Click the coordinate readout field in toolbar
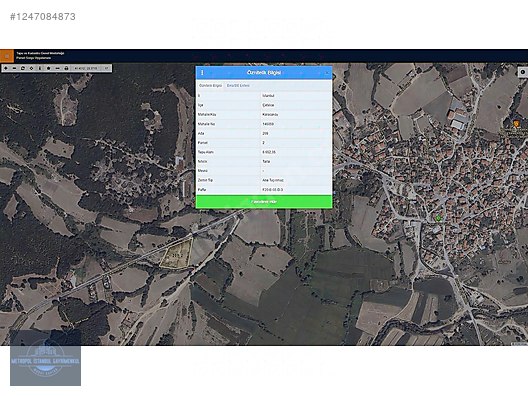This screenshot has height=396, width=528. (86, 68)
